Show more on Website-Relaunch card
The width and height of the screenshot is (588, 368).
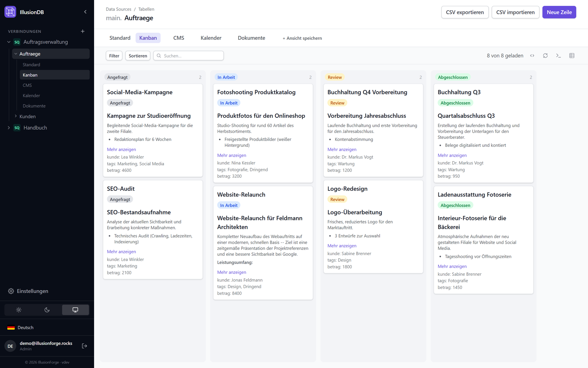coord(232,272)
